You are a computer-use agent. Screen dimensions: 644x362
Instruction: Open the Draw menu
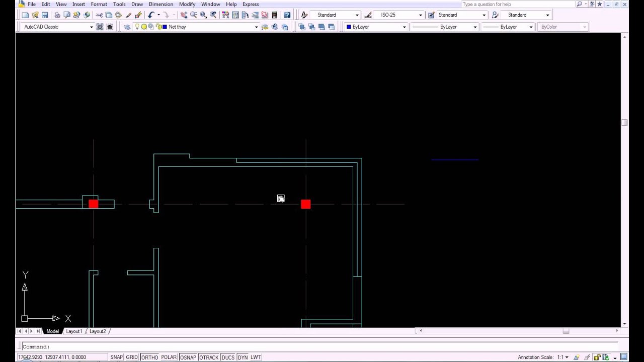click(137, 4)
